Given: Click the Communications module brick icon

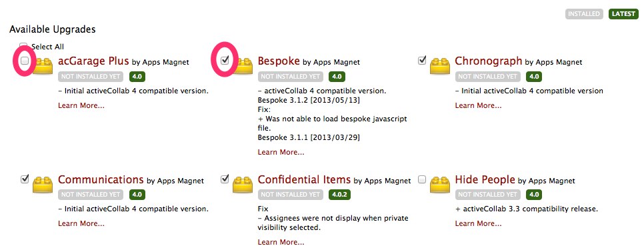Looking at the screenshot, I should click(43, 184).
